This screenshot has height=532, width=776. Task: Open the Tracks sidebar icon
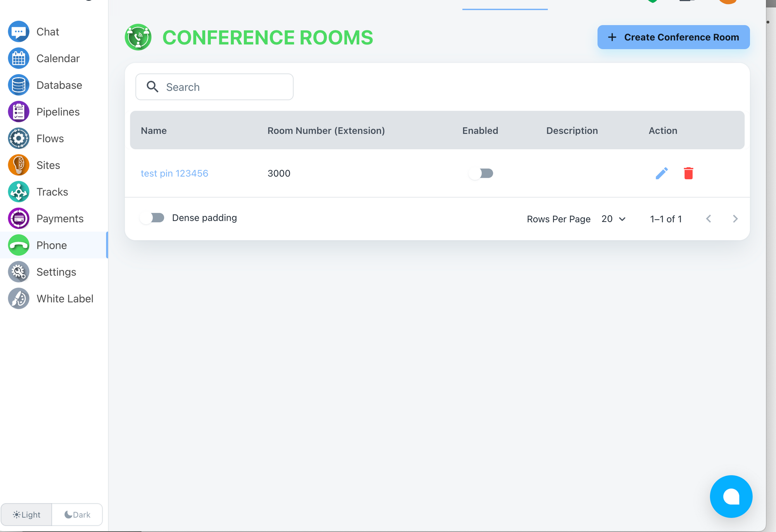pos(19,192)
